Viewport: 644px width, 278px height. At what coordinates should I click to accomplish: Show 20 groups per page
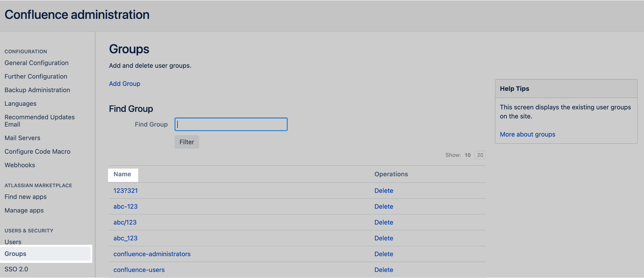point(480,155)
